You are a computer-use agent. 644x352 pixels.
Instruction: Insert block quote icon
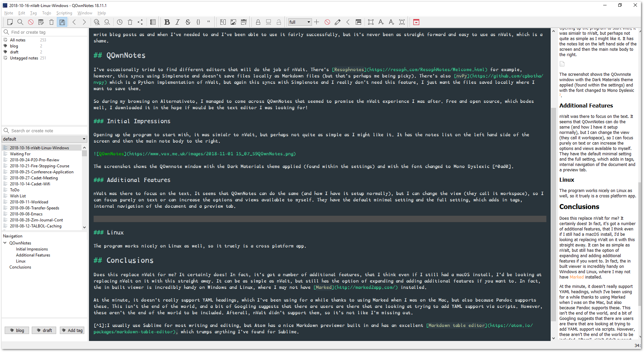209,22
